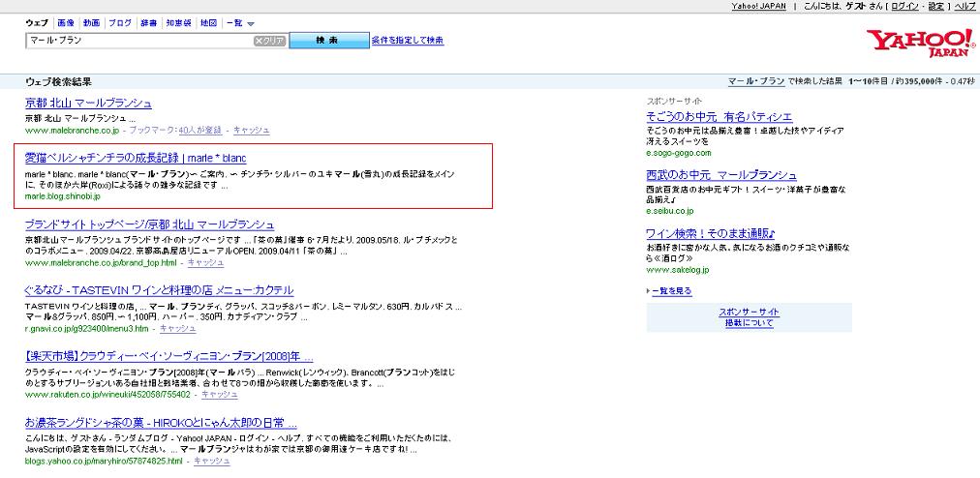Click the 検索 search button

(x=328, y=41)
